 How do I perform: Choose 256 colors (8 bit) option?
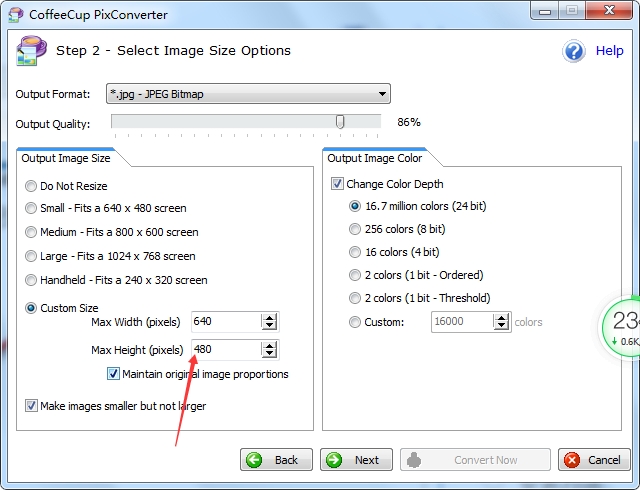pos(355,229)
